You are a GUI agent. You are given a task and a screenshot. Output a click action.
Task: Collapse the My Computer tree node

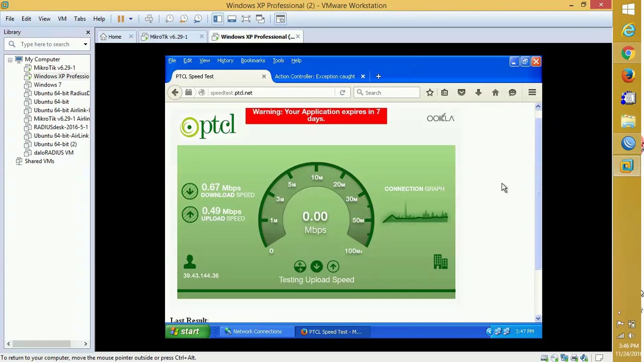(10, 59)
